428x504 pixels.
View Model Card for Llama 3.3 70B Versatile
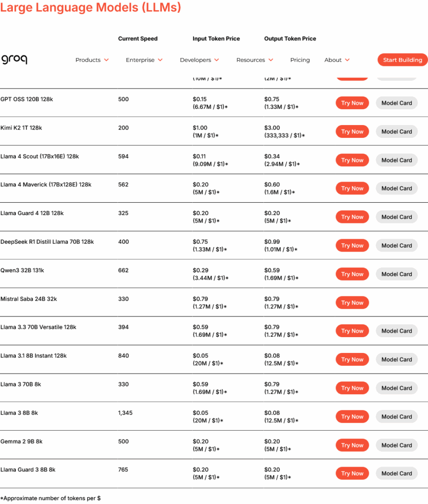(396, 331)
